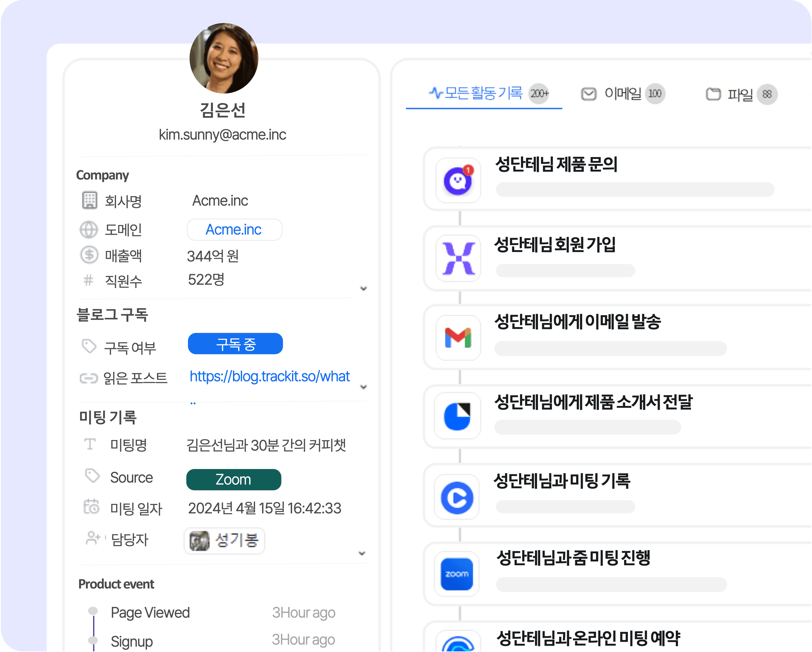Open 성단테님에게 제품 소개서 전달 activity
Screen dimensions: 812x652
click(618, 417)
